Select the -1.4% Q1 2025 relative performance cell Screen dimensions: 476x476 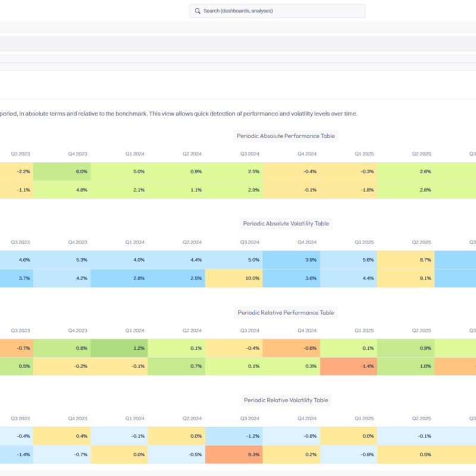[x=349, y=366]
